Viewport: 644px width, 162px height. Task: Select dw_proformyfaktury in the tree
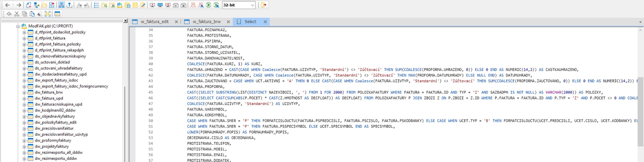point(53,141)
